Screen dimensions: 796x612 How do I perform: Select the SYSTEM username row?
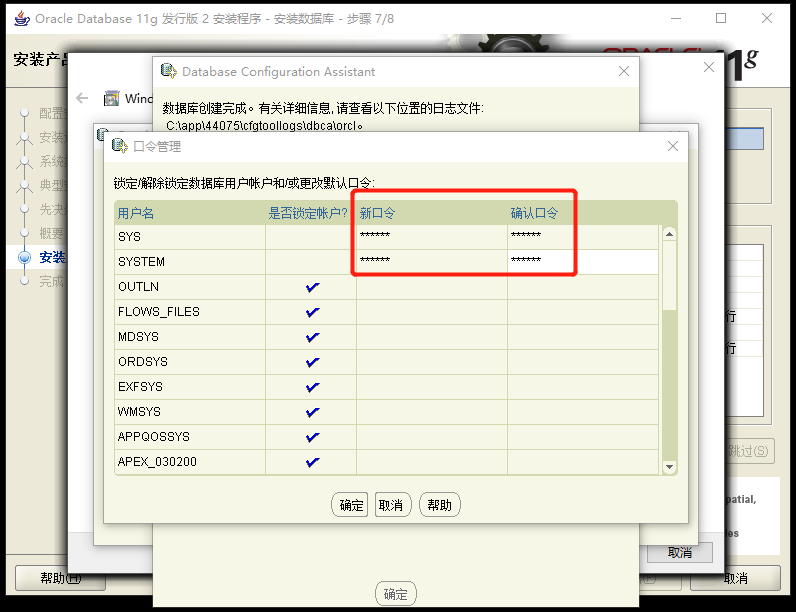point(190,262)
